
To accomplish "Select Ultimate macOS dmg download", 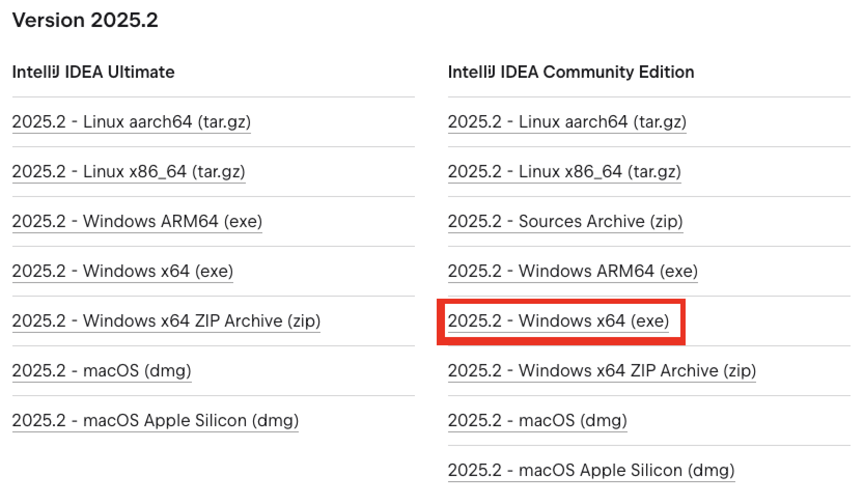I will pyautogui.click(x=102, y=371).
